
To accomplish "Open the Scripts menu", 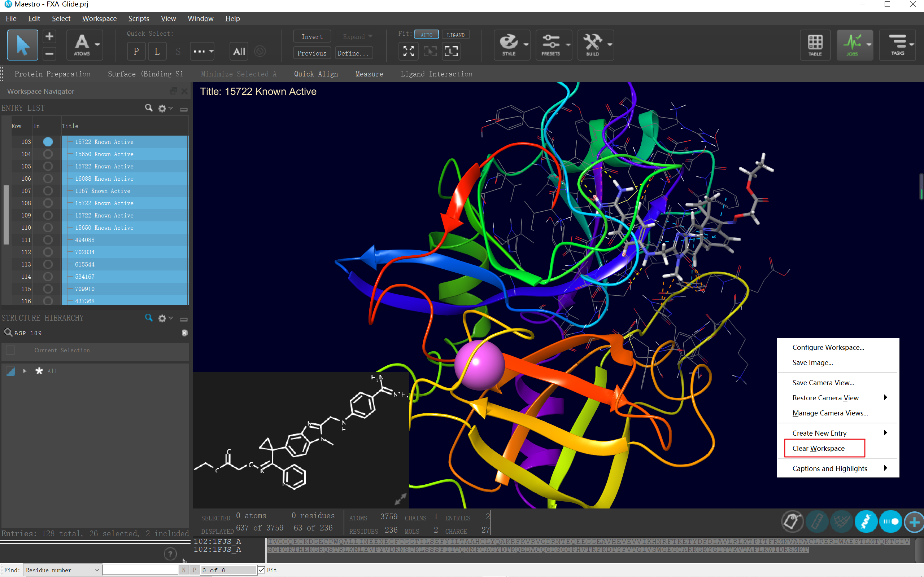I will coord(138,18).
